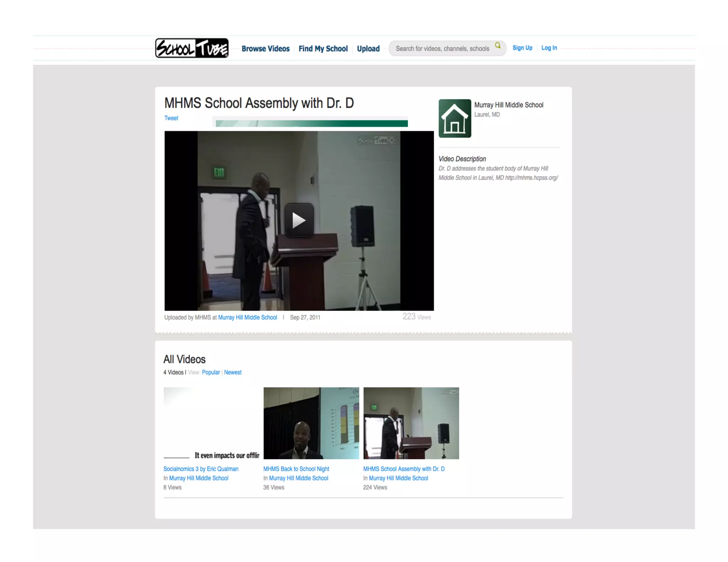This screenshot has height=562, width=728.
Task: Open Browse Videos menu
Action: pos(266,49)
